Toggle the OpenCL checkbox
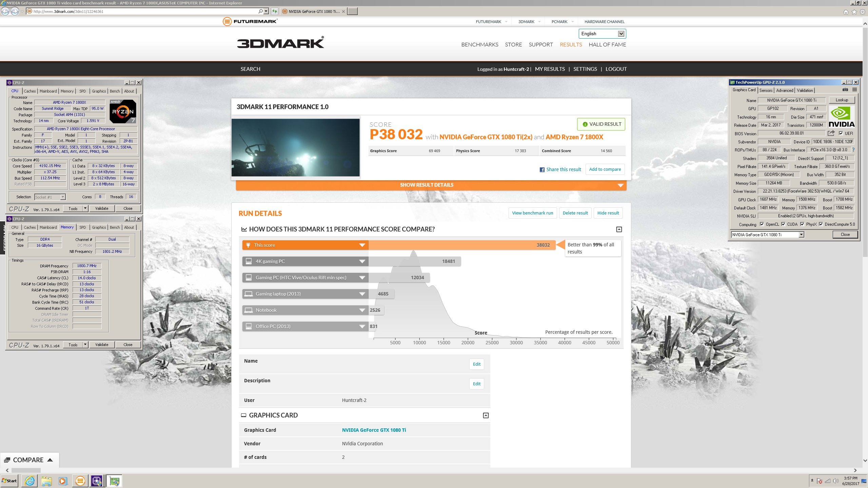Viewport: 868px width, 488px height. click(762, 224)
